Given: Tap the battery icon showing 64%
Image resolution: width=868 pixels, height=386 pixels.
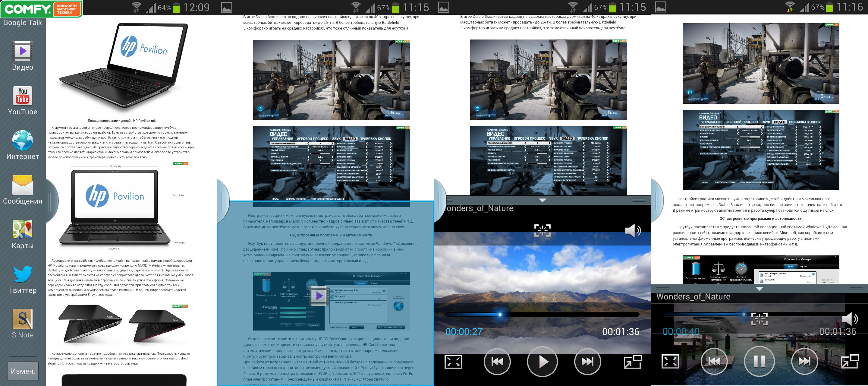Looking at the screenshot, I should [x=176, y=8].
